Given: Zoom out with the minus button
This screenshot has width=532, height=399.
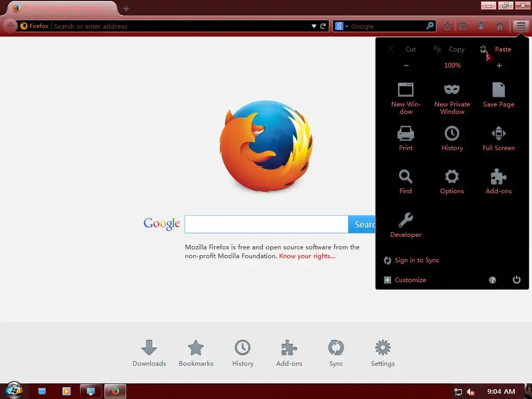Looking at the screenshot, I should tap(406, 65).
